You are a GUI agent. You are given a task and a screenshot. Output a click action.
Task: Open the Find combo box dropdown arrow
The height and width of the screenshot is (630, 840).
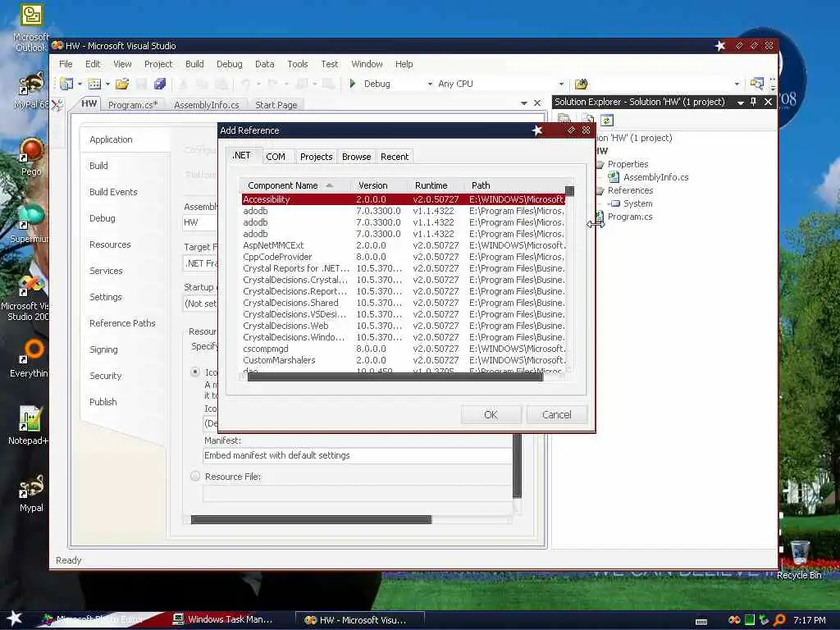(x=737, y=84)
